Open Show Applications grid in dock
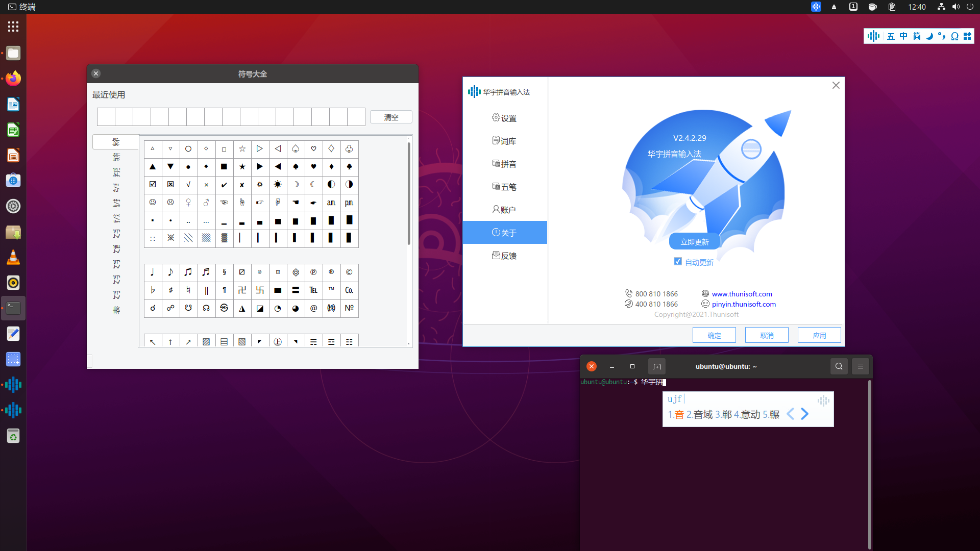 13,27
